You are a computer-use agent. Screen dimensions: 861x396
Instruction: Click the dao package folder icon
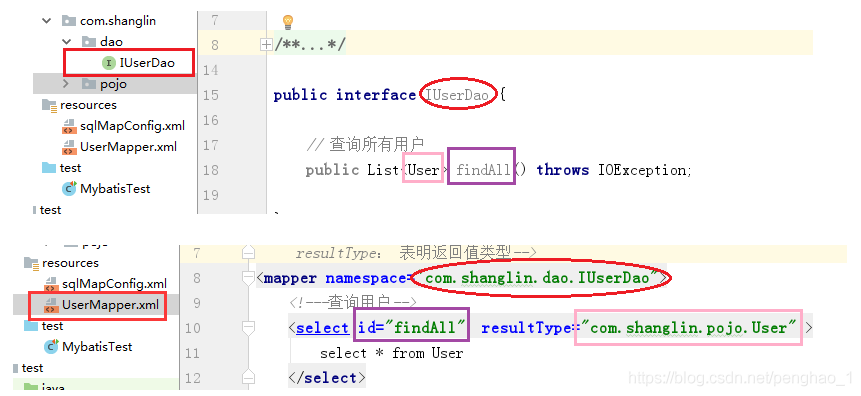click(88, 42)
